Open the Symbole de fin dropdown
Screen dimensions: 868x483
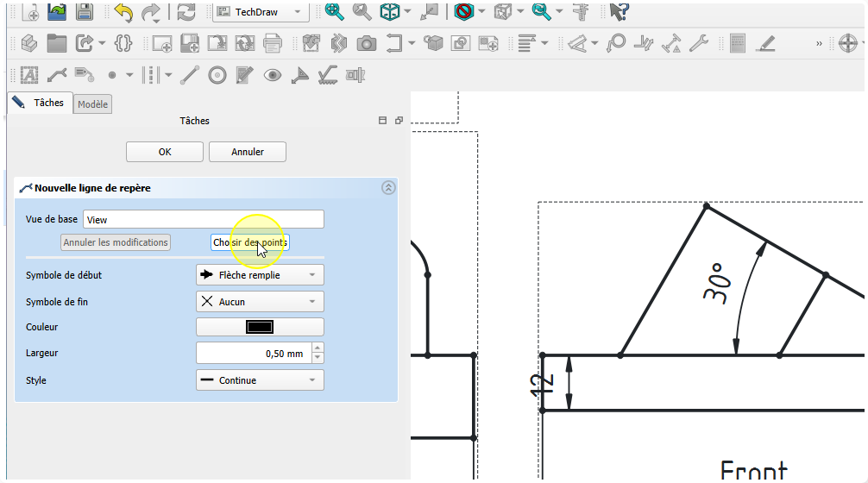coord(261,302)
